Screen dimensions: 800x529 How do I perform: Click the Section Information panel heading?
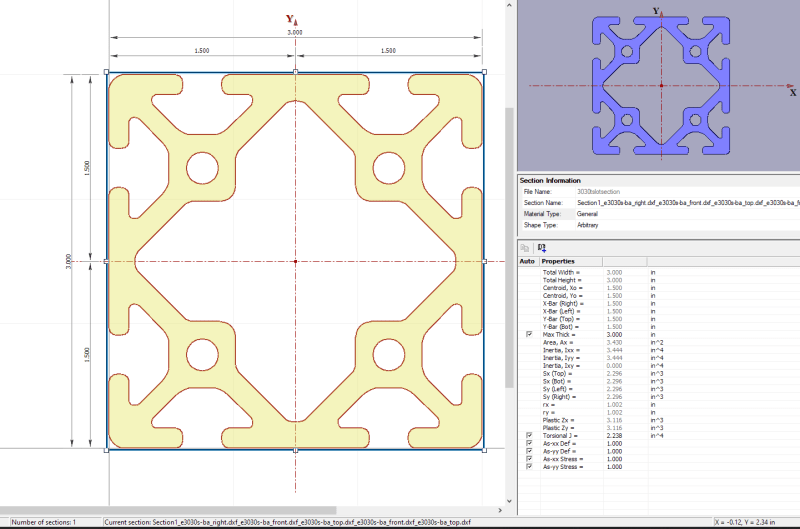[550, 181]
